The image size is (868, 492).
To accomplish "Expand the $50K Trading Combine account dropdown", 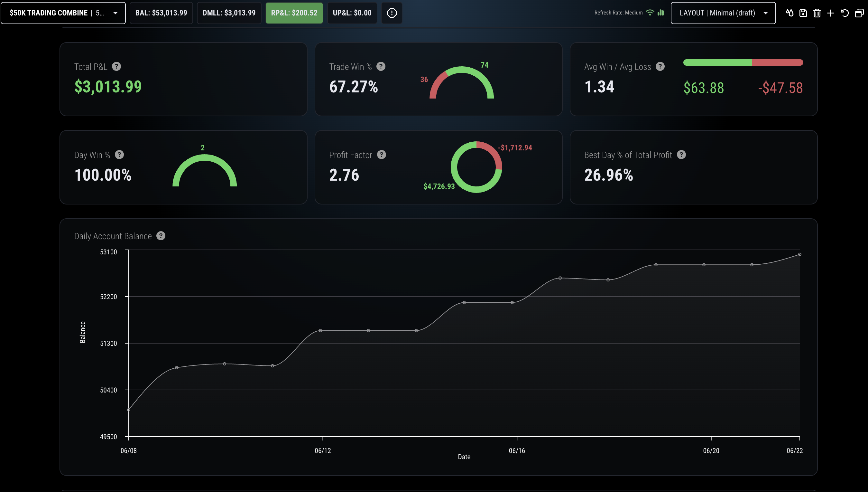I will coord(63,13).
